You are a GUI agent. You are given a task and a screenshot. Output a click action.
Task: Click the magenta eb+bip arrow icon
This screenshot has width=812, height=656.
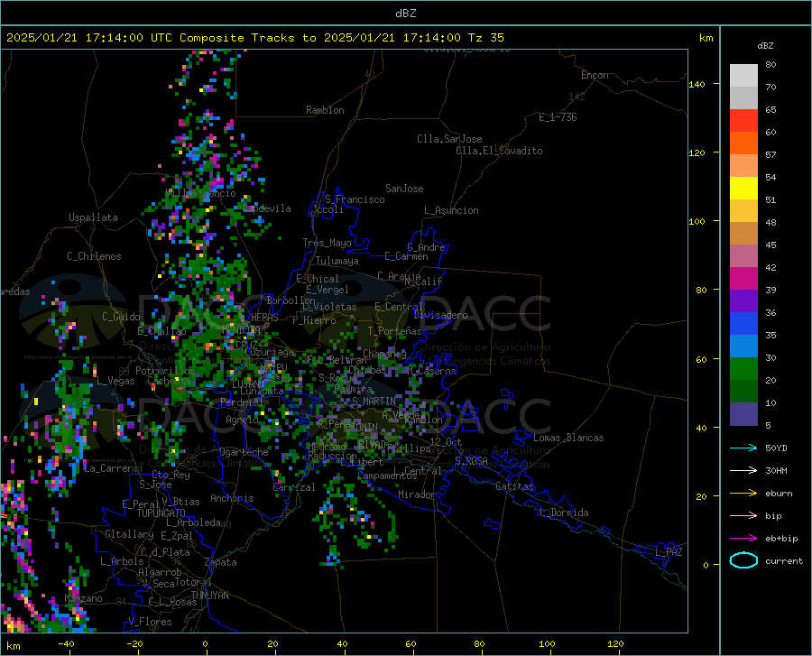pos(743,538)
